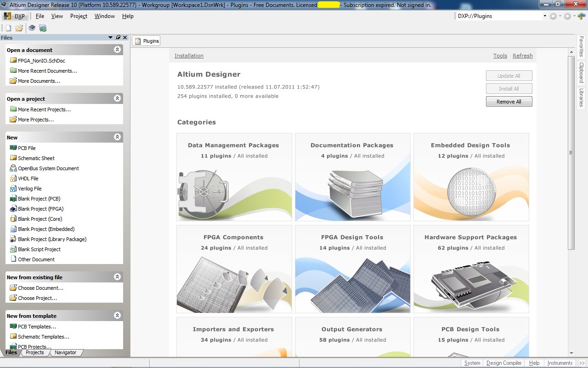This screenshot has height=368, width=588.
Task: Switch to the Navigator panel tab
Action: pos(66,353)
